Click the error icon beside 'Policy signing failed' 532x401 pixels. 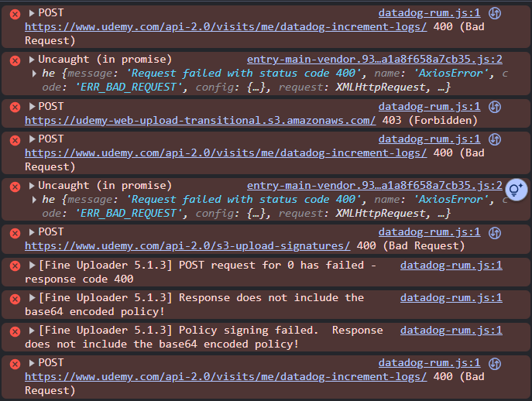click(15, 331)
